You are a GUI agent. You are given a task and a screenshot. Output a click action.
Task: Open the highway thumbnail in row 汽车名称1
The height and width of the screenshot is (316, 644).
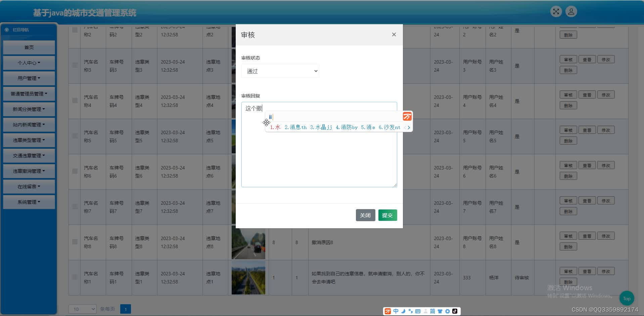click(248, 278)
